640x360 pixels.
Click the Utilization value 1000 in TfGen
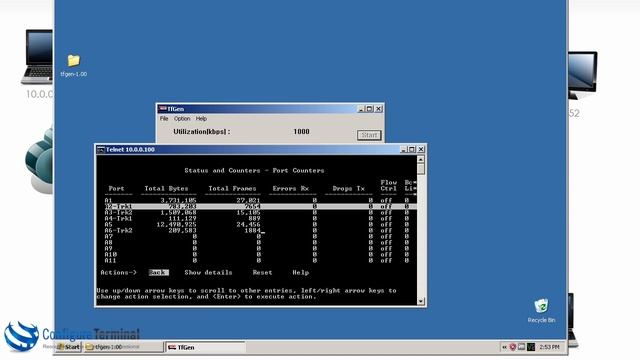(301, 131)
